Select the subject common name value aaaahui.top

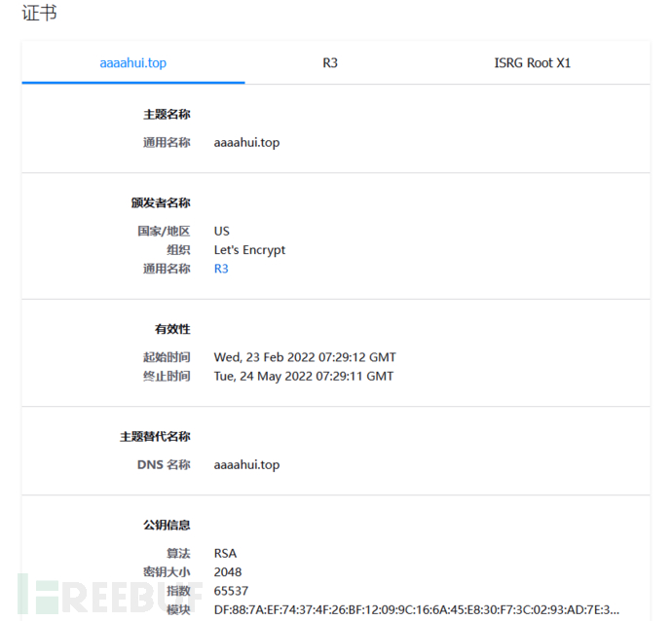point(246,143)
